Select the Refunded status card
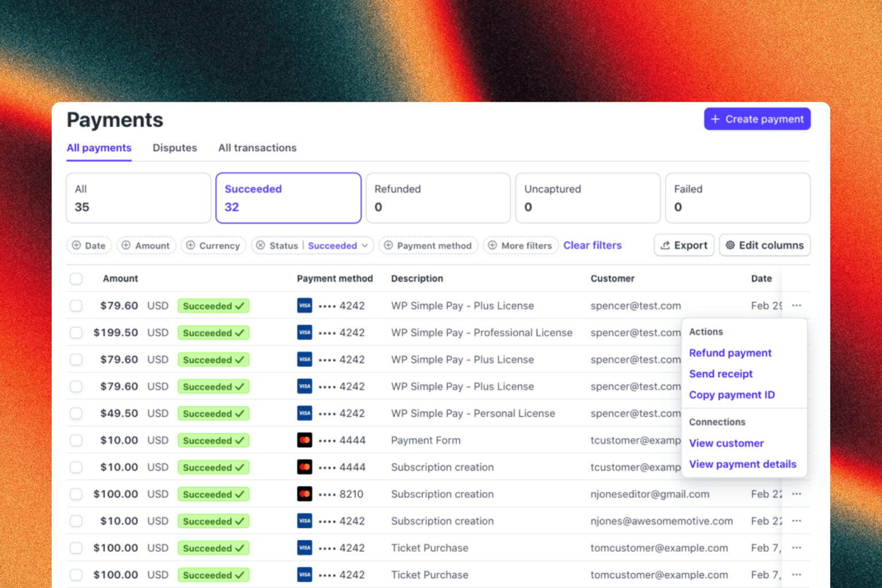The width and height of the screenshot is (882, 588). click(x=438, y=198)
